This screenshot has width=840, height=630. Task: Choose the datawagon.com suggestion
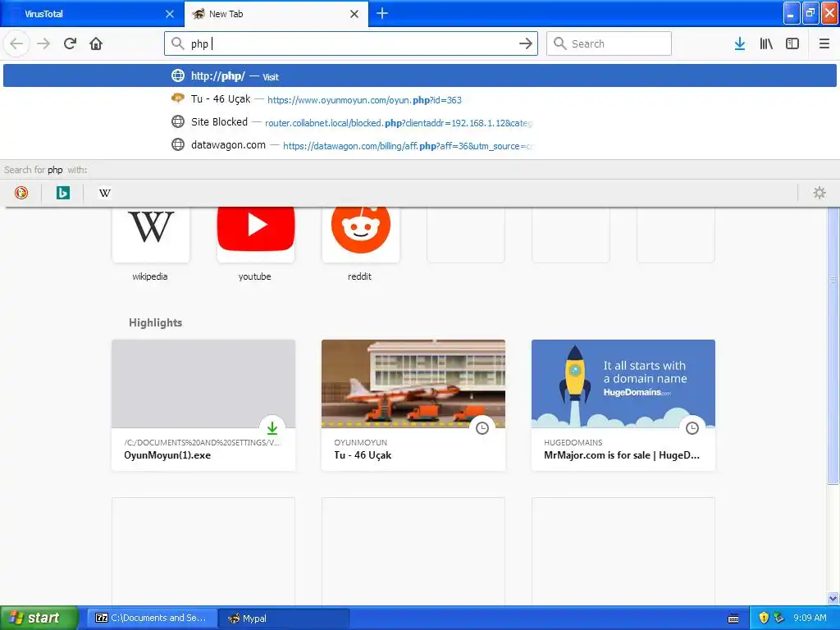419,145
